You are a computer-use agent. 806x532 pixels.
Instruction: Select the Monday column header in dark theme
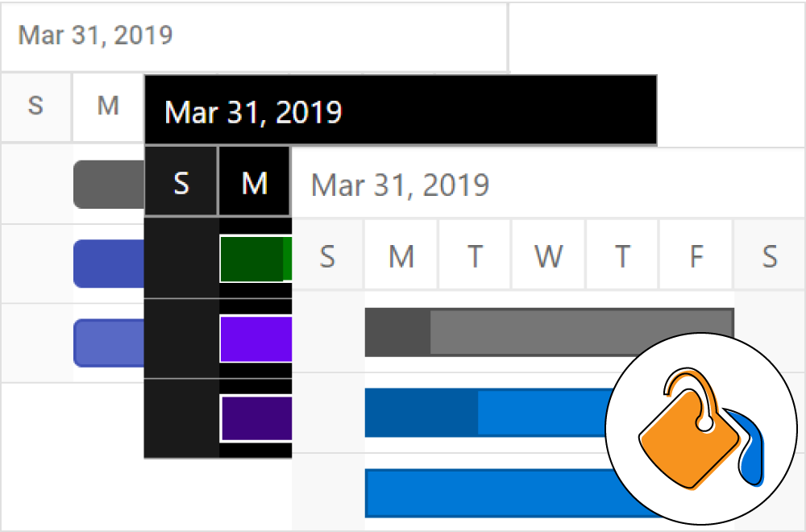[x=255, y=182]
